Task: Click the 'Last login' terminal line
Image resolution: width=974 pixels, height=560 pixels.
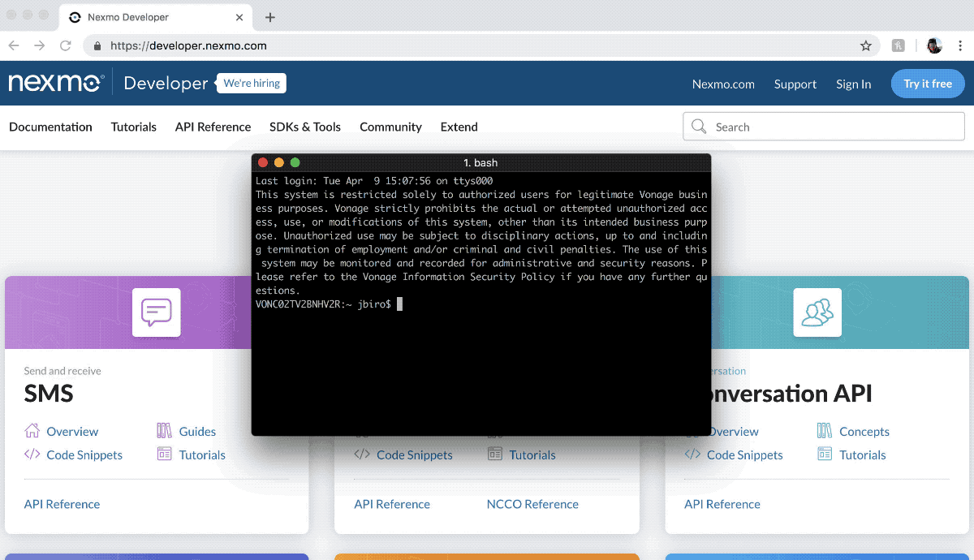Action: [374, 181]
